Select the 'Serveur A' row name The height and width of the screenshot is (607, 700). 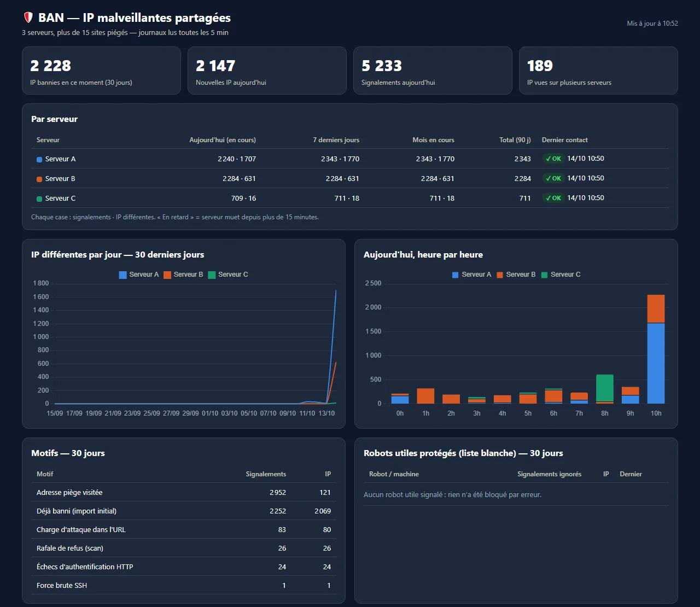click(x=60, y=159)
